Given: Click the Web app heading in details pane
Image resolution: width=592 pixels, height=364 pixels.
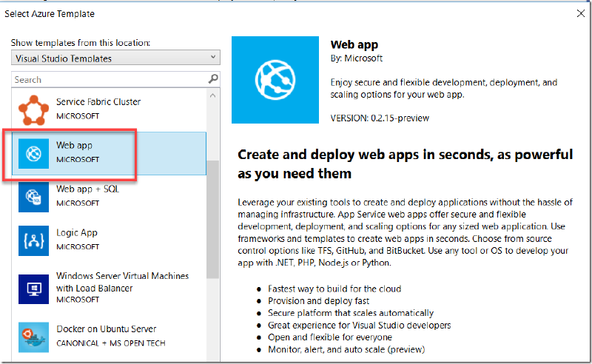Looking at the screenshot, I should coord(354,45).
